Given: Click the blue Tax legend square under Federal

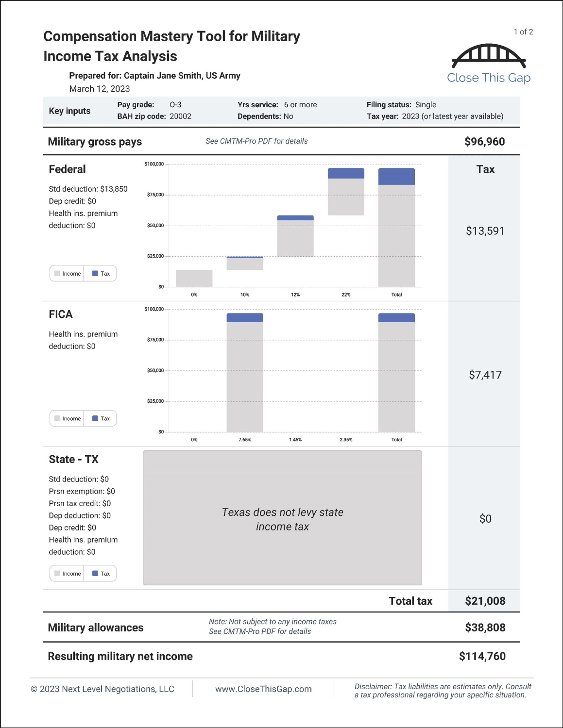Looking at the screenshot, I should click(95, 273).
